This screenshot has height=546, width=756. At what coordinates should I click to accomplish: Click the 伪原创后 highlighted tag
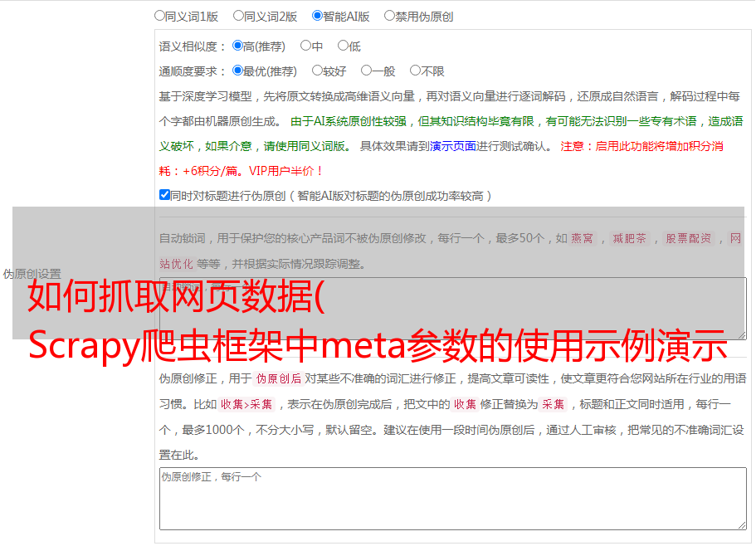[279, 378]
